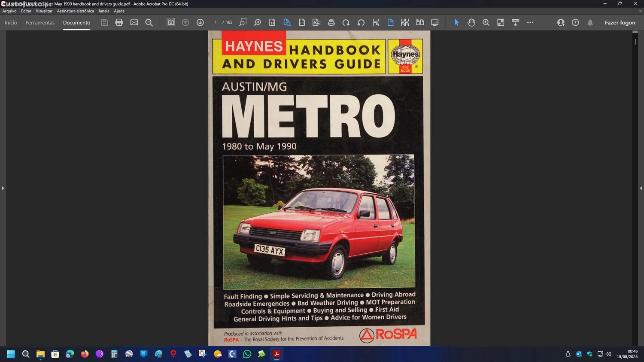This screenshot has width=644, height=362.
Task: Click the page number input field
Action: tap(216, 22)
